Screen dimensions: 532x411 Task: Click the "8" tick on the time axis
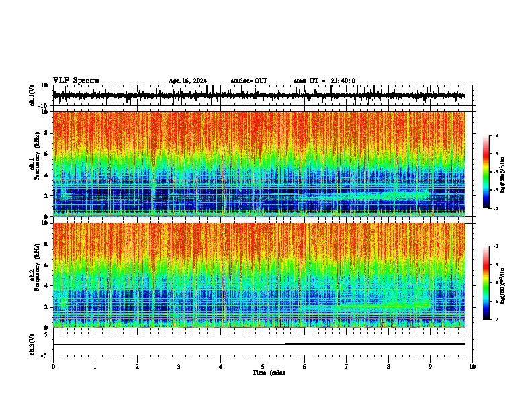tap(388, 367)
